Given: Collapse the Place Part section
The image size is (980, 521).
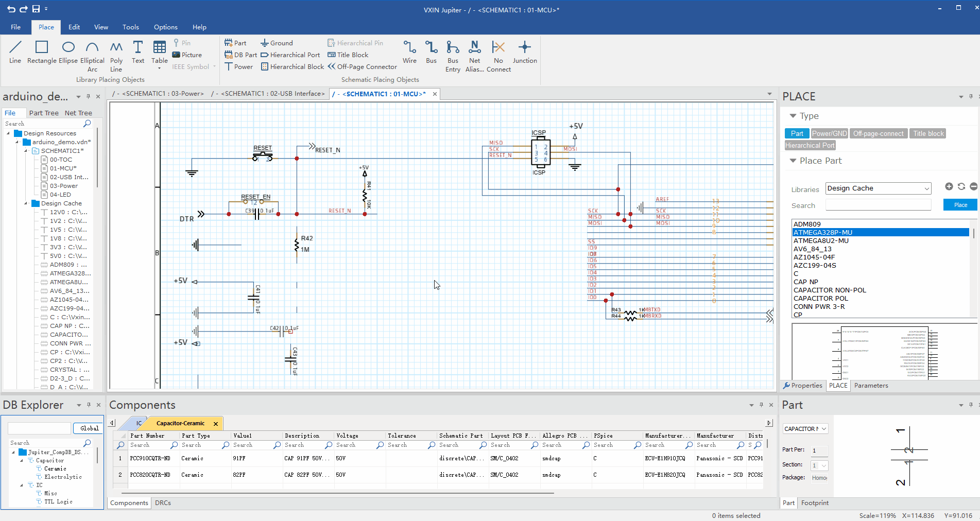Looking at the screenshot, I should point(793,161).
